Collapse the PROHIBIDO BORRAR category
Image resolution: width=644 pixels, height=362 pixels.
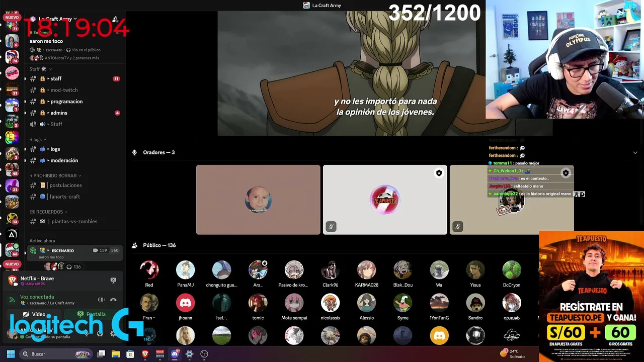pyautogui.click(x=55, y=175)
